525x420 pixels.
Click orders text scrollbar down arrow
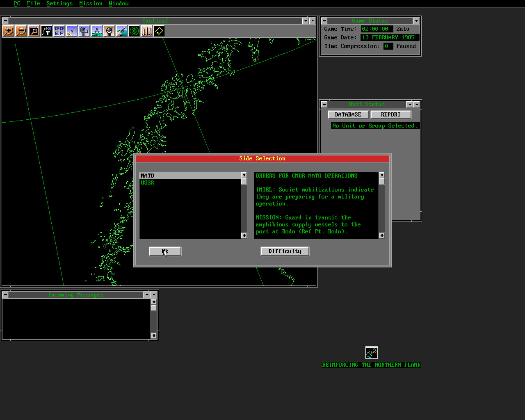click(382, 235)
